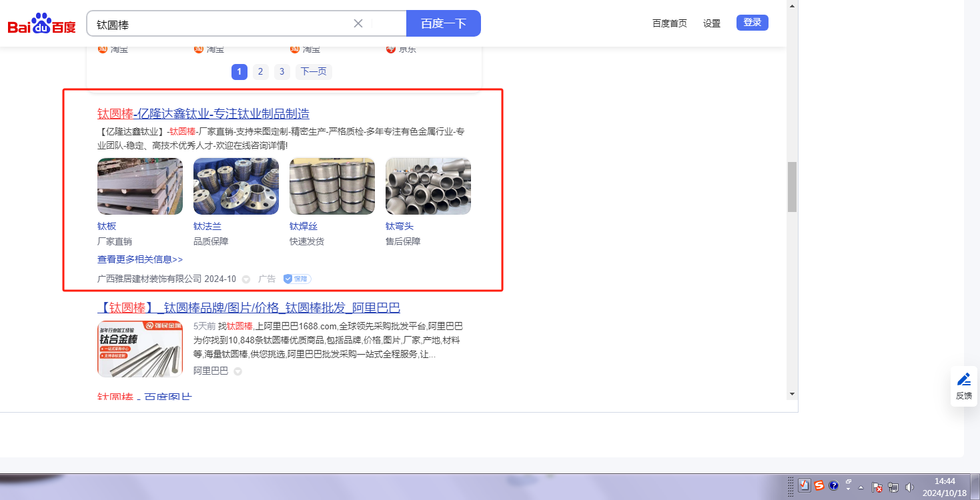Open the 钛板 titanium plate thumbnail
980x500 pixels.
coord(140,186)
